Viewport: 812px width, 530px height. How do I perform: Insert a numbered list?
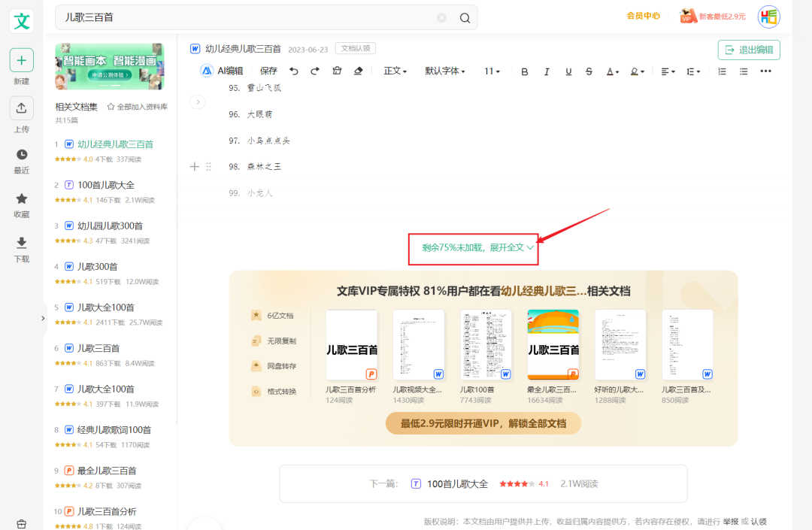723,71
